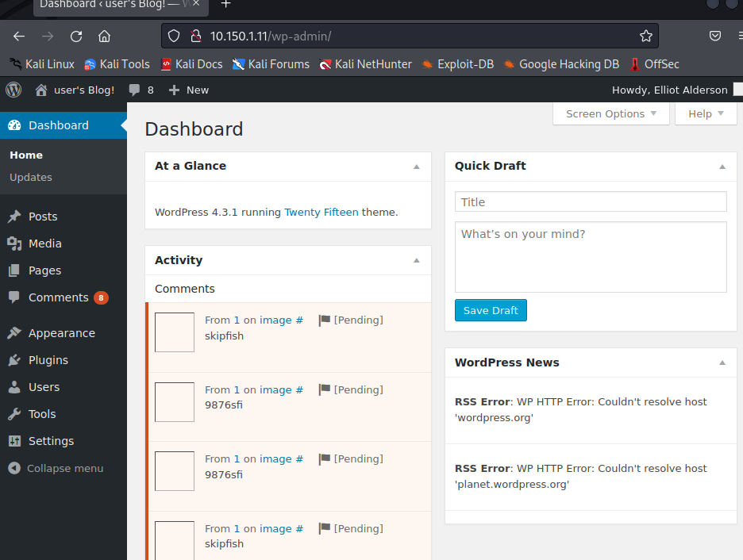
Task: Expand the Help panel
Action: [x=706, y=114]
